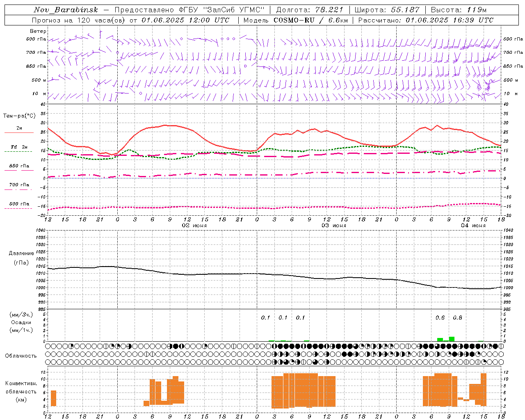525x420 pixels.
Task: Click the latitude value Широта: 55.187
Action: (x=387, y=10)
